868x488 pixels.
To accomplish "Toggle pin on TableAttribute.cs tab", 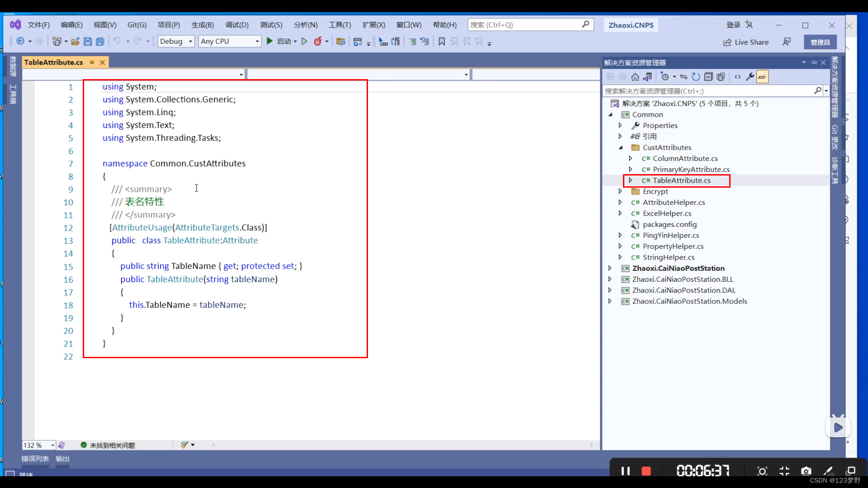I will tap(92, 62).
